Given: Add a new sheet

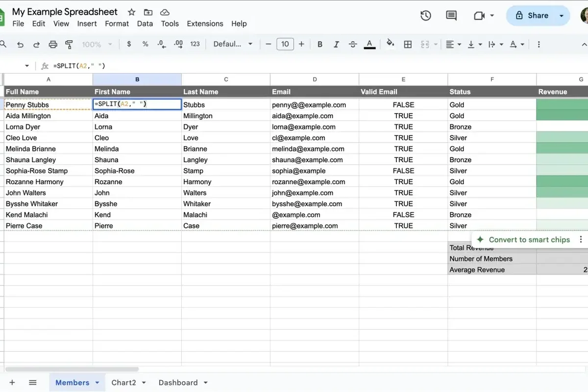Looking at the screenshot, I should (12, 383).
